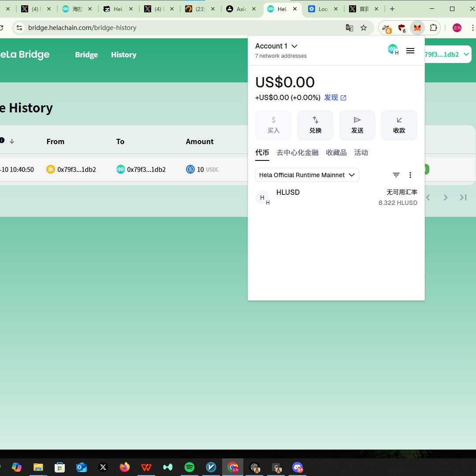Open the three-dot token options menu

(410, 175)
